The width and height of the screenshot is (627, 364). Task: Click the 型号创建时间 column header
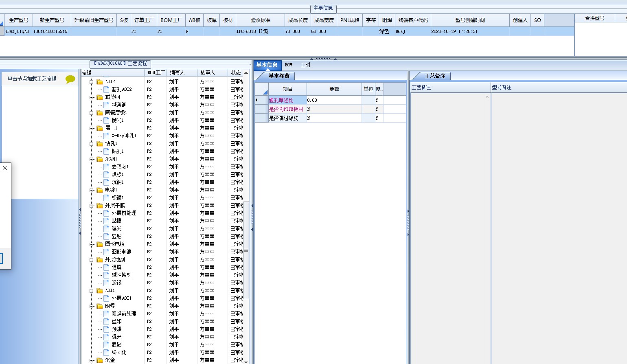tap(470, 20)
